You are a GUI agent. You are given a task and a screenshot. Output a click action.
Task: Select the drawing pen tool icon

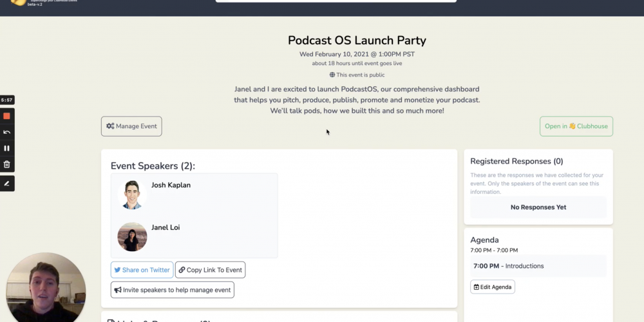pos(6,184)
